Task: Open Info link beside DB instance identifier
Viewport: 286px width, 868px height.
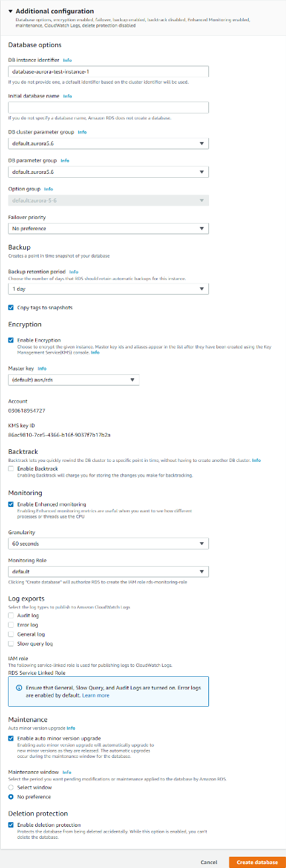Action: [67, 60]
